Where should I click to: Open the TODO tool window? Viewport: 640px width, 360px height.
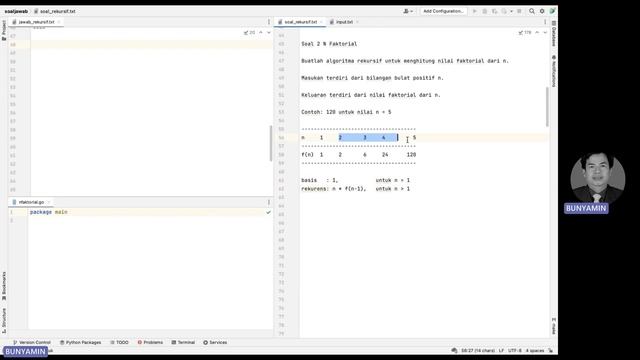coord(119,342)
